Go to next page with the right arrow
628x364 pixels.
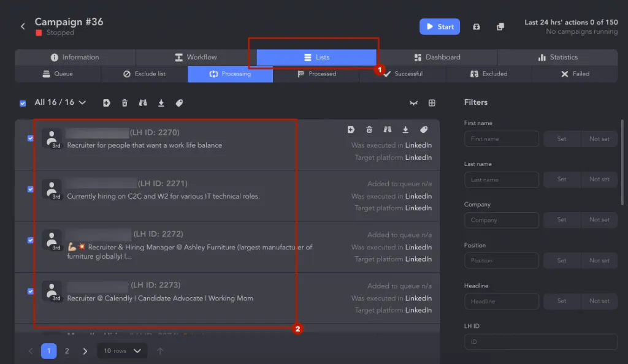[85, 351]
